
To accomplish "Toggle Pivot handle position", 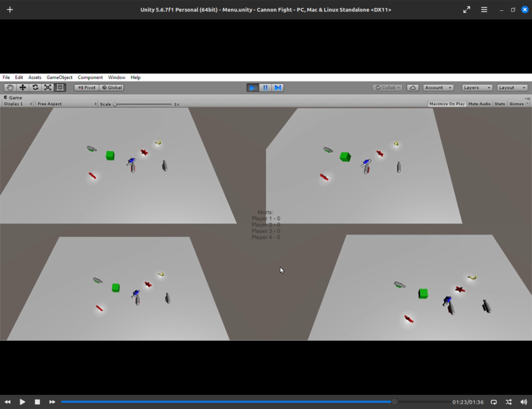I will (x=86, y=88).
